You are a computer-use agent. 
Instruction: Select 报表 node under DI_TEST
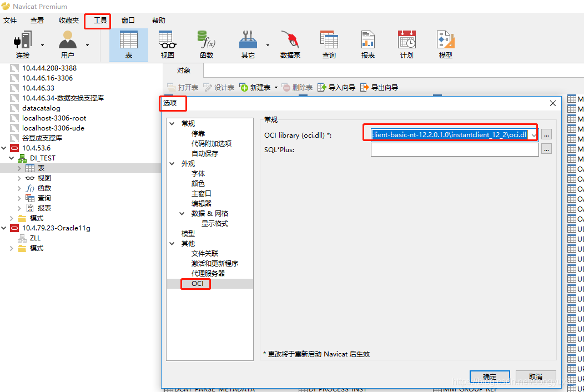[44, 208]
